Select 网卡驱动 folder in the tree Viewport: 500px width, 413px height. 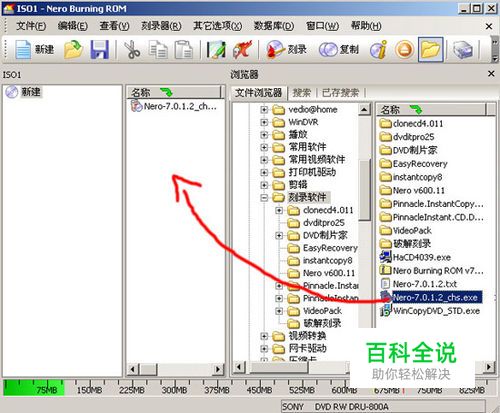(307, 349)
